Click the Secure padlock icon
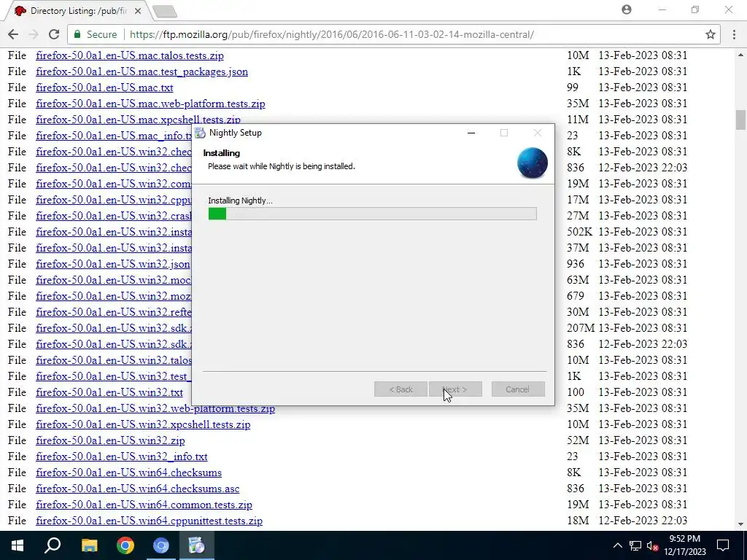 pyautogui.click(x=77, y=35)
